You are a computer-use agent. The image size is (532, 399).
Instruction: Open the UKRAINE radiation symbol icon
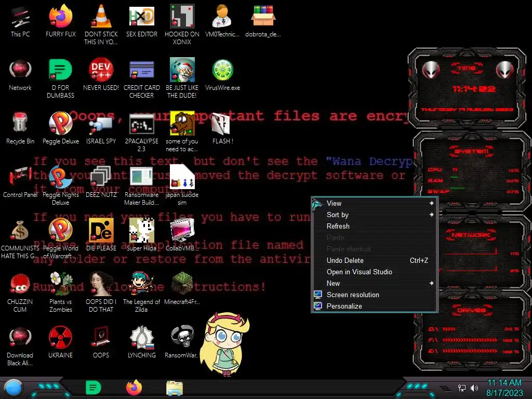click(x=60, y=343)
